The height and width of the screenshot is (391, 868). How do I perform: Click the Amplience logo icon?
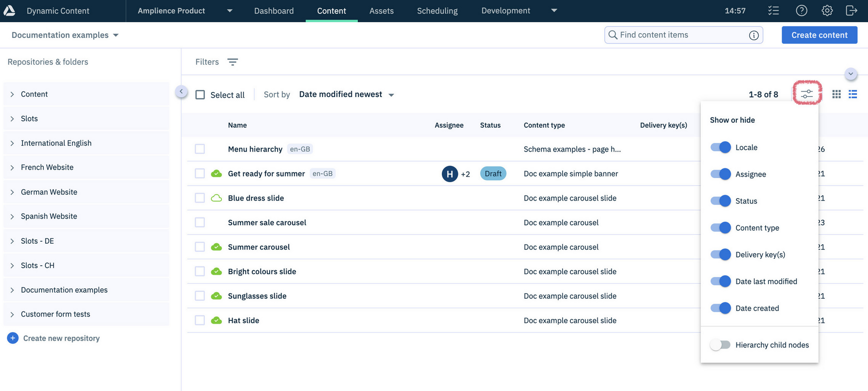[9, 11]
